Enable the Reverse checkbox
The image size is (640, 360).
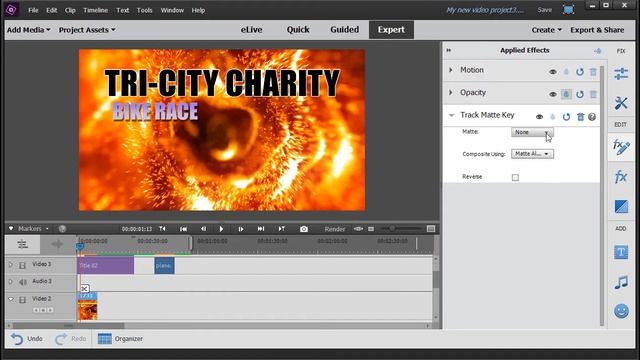515,178
